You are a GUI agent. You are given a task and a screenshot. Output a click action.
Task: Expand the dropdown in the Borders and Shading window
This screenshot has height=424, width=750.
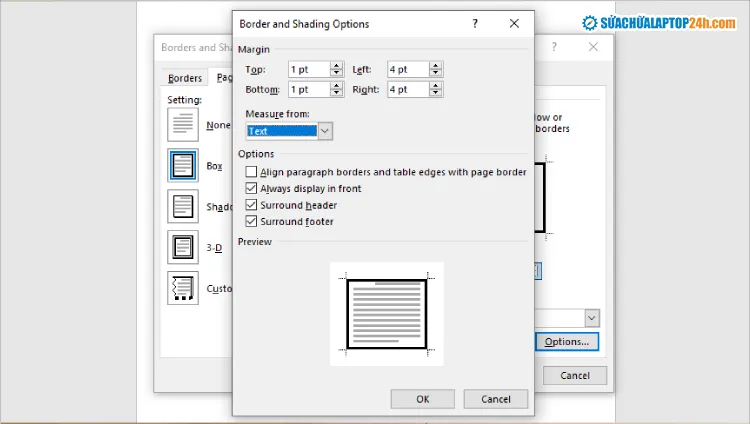592,318
